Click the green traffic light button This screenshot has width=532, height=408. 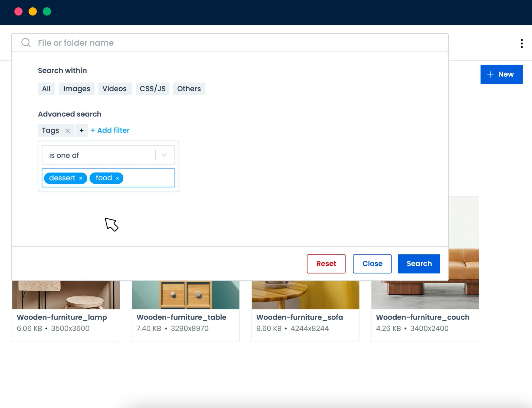coord(47,11)
